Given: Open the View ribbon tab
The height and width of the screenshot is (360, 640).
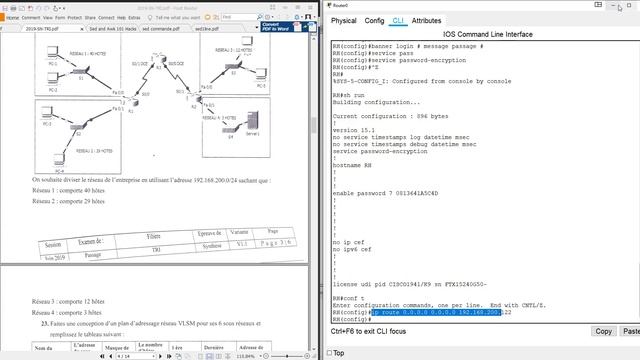Looking at the screenshot, I should 48,18.
